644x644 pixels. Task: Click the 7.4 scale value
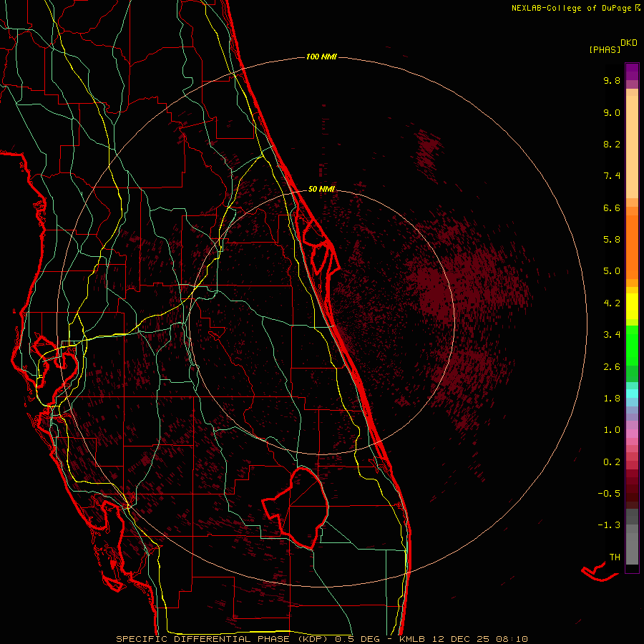click(x=612, y=176)
